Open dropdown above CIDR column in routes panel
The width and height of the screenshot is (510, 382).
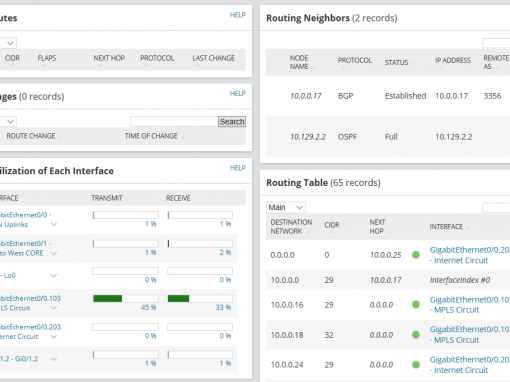click(8, 43)
